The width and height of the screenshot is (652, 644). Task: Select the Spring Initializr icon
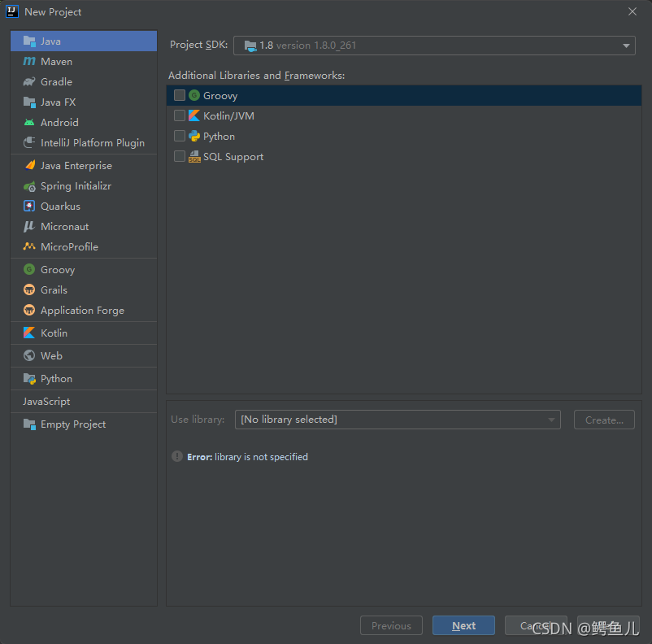(29, 186)
